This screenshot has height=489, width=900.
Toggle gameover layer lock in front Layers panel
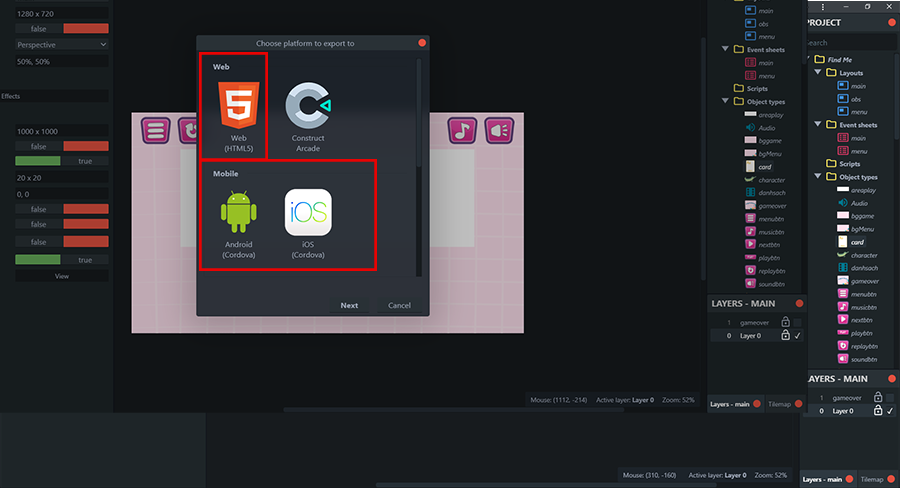(878, 397)
